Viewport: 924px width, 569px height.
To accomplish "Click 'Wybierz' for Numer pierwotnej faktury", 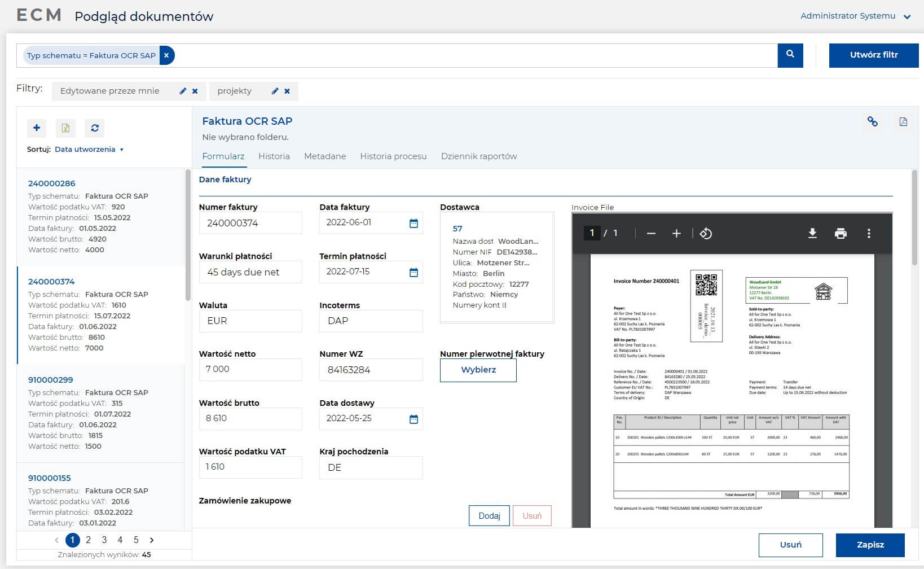I will coord(478,370).
